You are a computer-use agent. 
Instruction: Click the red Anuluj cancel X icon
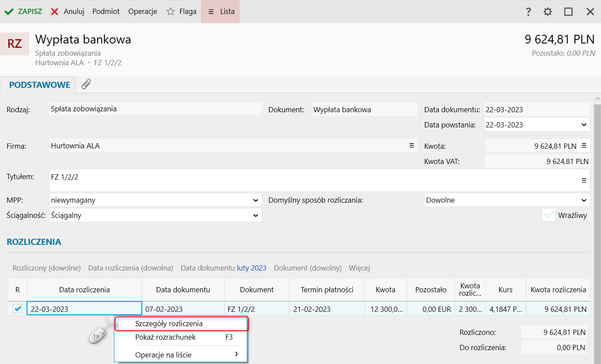(55, 12)
